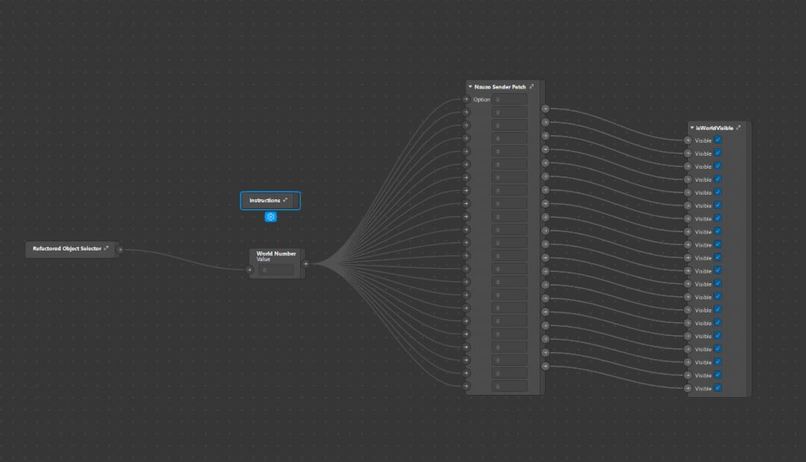
Task: Click the last input port on Sender Patch
Action: click(467, 386)
